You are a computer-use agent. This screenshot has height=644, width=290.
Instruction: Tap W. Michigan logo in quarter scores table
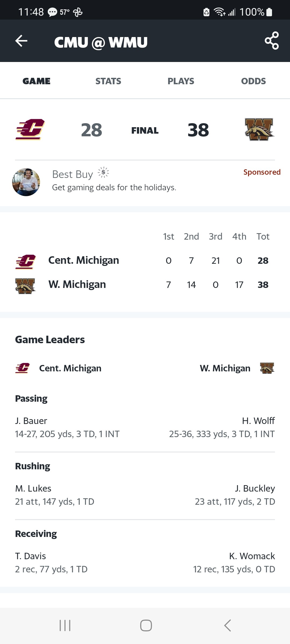pos(25,286)
